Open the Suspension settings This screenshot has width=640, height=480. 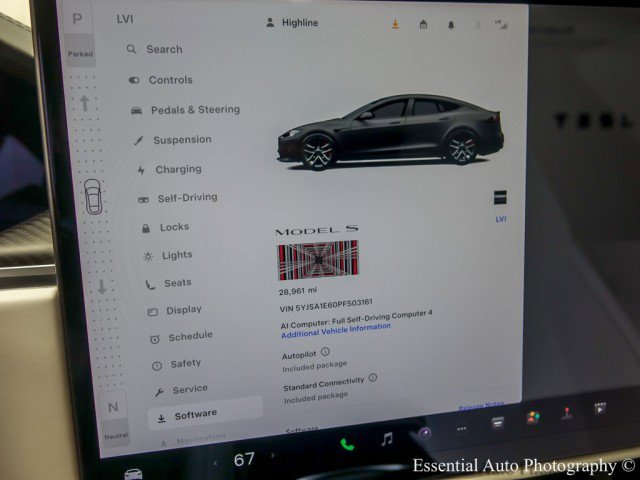[x=173, y=140]
